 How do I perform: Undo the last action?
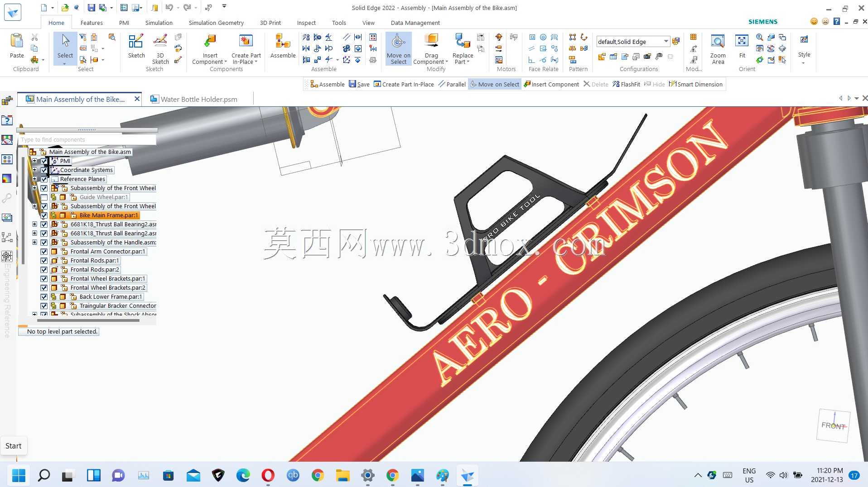(x=169, y=7)
